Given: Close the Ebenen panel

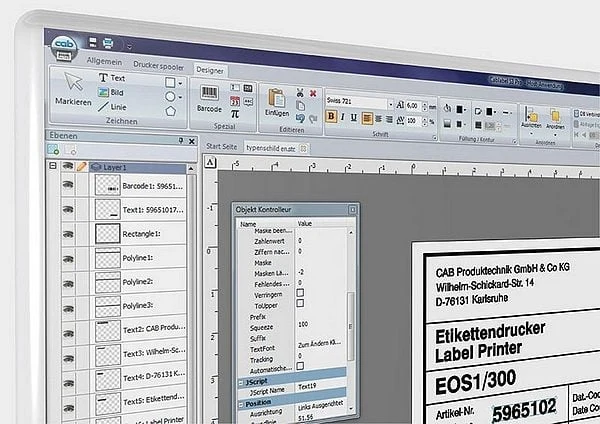Looking at the screenshot, I should (x=192, y=141).
